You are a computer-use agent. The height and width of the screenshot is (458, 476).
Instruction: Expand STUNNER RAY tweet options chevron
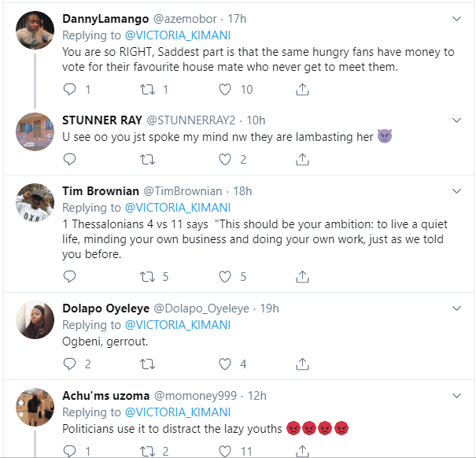click(x=456, y=120)
